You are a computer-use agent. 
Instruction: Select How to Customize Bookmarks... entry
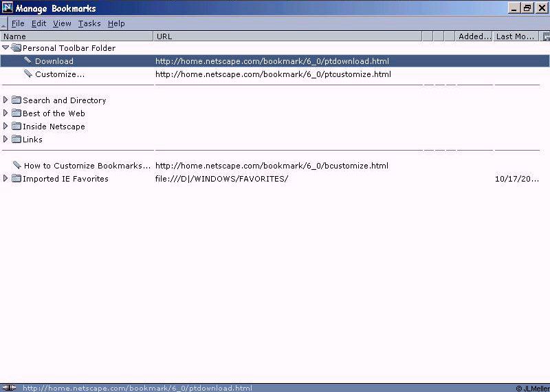[x=87, y=166]
